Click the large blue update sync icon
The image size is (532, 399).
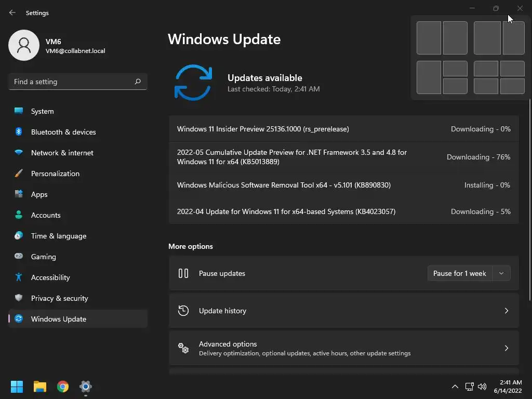pos(193,83)
